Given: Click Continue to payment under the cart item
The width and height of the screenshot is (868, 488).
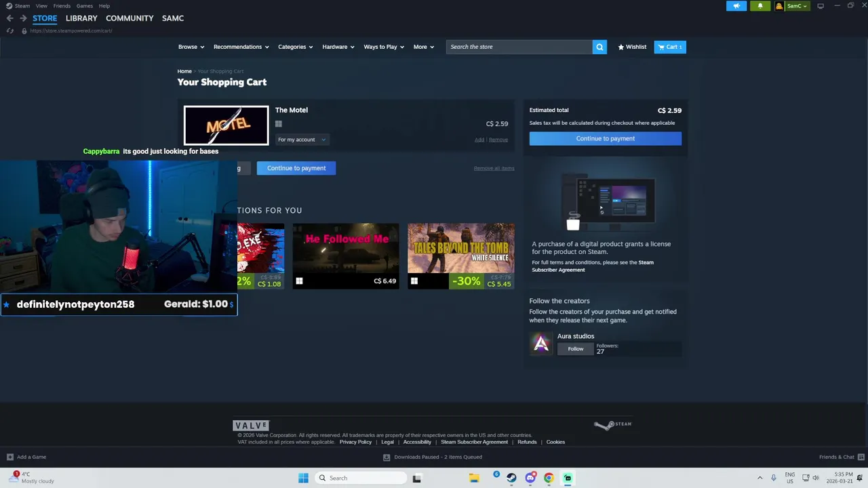Looking at the screenshot, I should pyautogui.click(x=296, y=168).
